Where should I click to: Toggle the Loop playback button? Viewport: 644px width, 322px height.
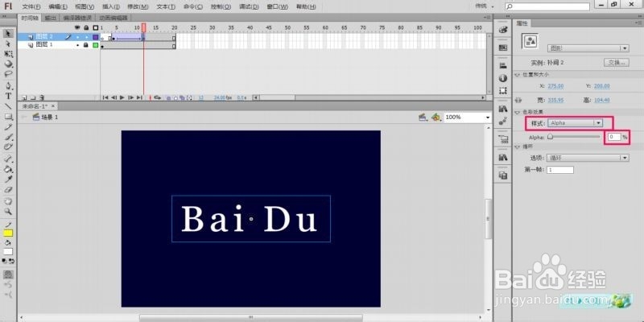(x=157, y=97)
